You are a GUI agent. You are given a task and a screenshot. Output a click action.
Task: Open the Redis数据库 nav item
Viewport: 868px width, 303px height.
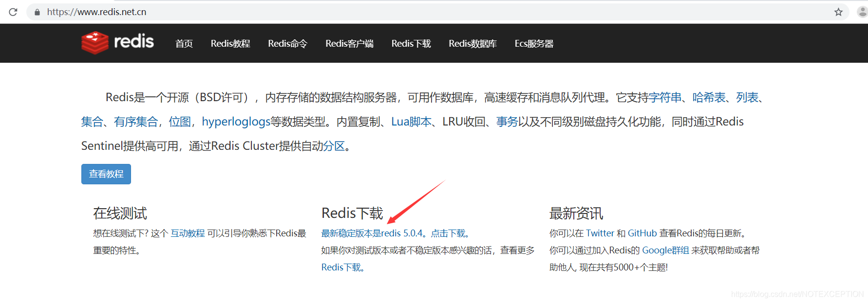(x=473, y=44)
